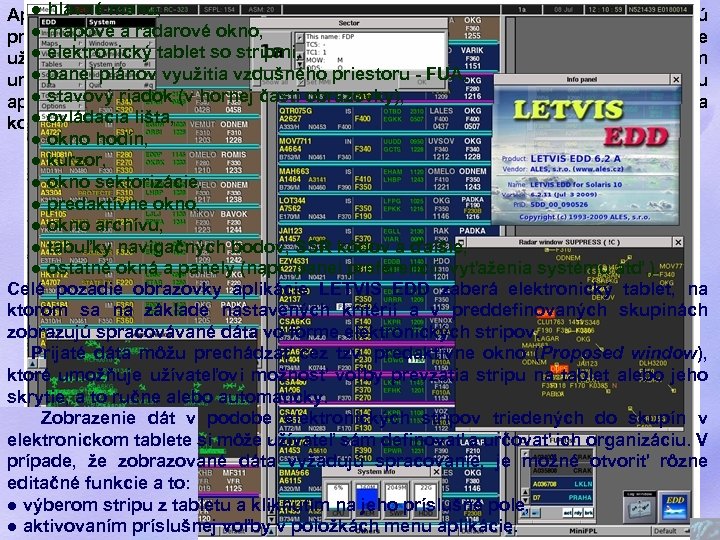Click the top-corner icon of Sector list
Viewport: 720px width, 540px height.
tap(299, 38)
